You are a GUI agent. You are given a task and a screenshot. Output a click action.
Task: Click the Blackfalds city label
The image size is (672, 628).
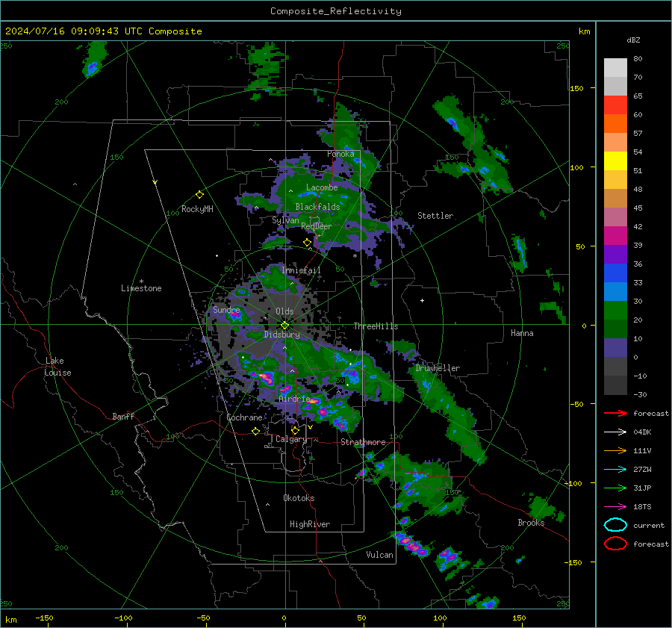(317, 207)
